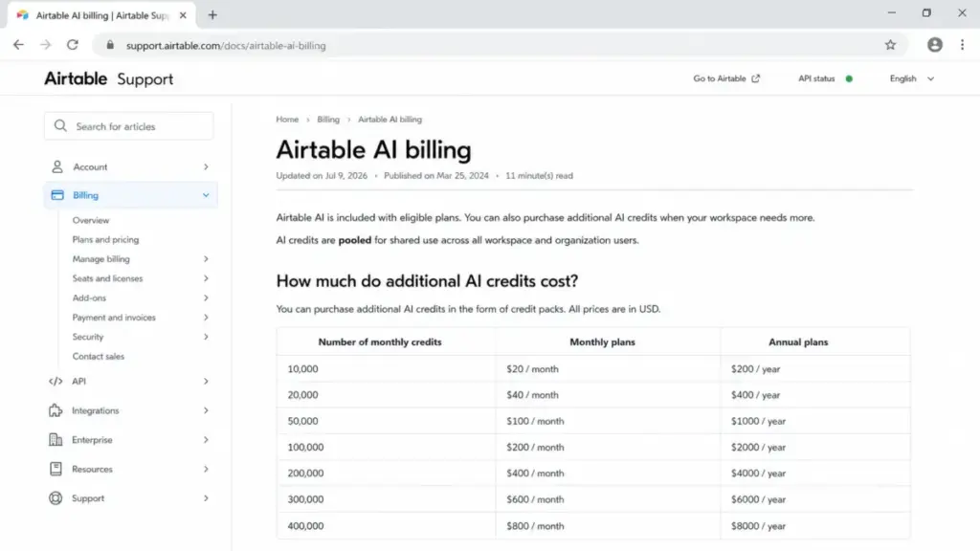Expand the Integrations sidebar section
The width and height of the screenshot is (980, 551).
pos(206,410)
